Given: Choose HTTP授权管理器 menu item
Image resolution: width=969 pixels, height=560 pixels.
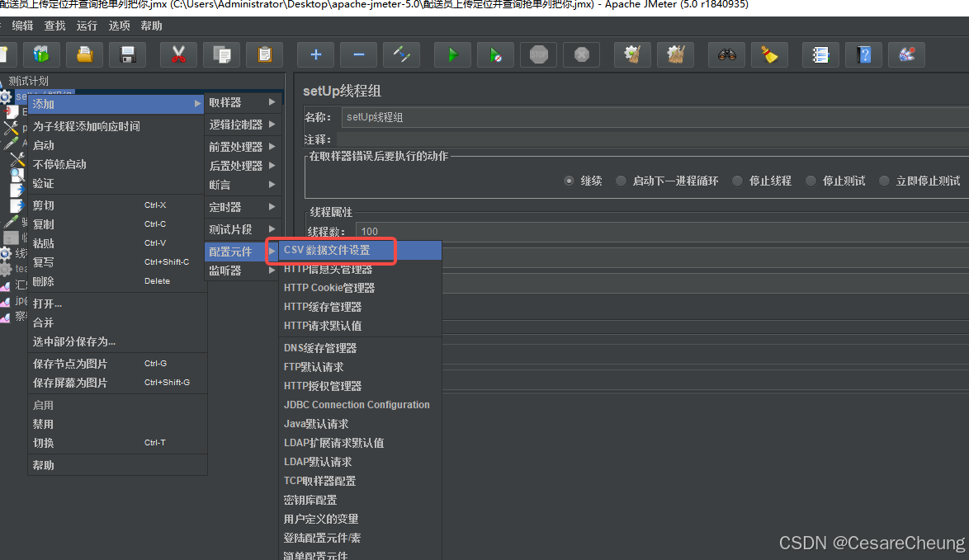Looking at the screenshot, I should 361,386.
